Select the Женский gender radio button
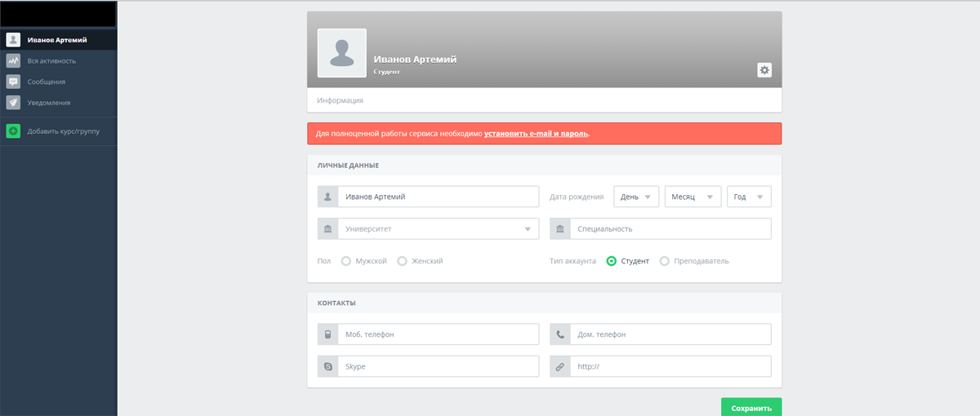The image size is (980, 416). pyautogui.click(x=402, y=261)
